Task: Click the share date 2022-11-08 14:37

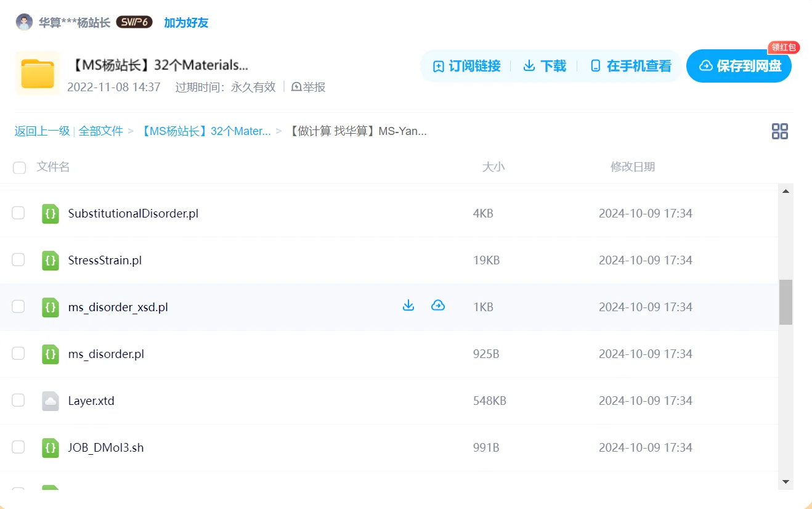Action: pyautogui.click(x=114, y=87)
